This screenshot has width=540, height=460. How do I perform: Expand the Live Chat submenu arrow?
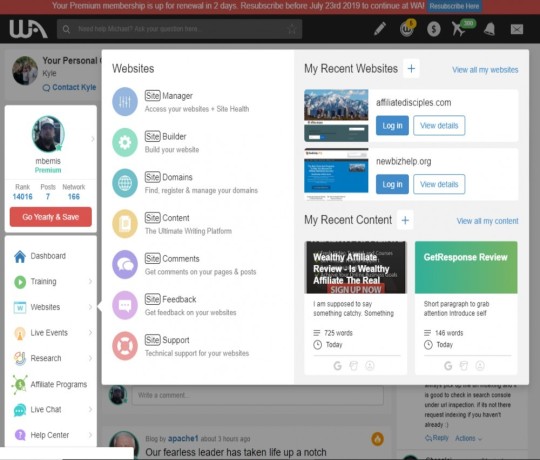click(90, 409)
